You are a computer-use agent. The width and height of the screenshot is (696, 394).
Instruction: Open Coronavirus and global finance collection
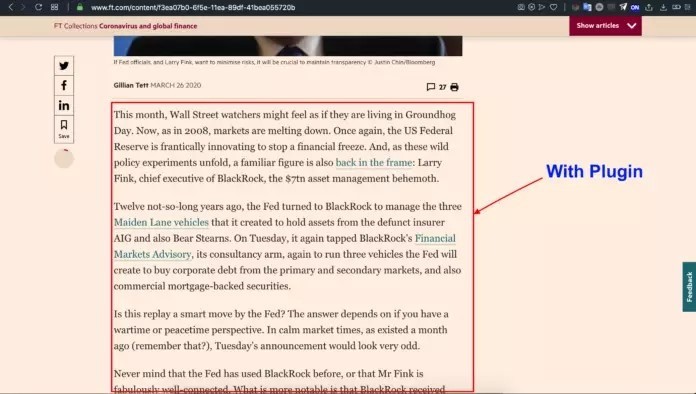pyautogui.click(x=148, y=26)
